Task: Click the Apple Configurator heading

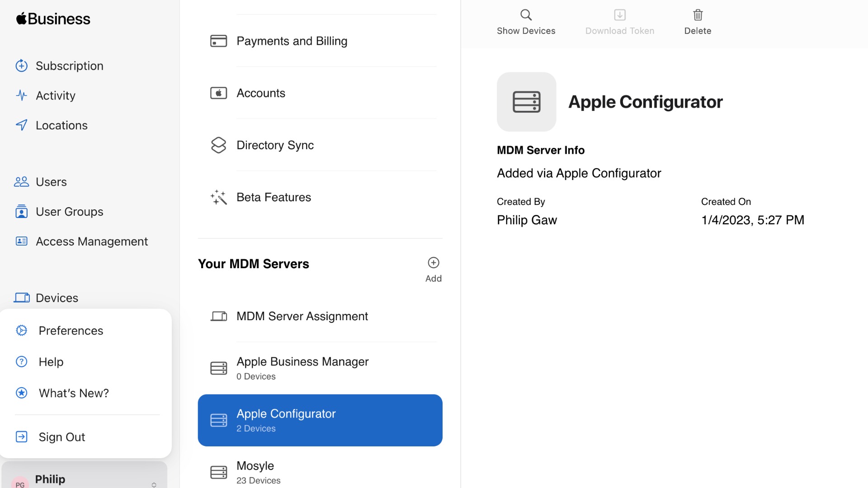Action: pyautogui.click(x=645, y=102)
